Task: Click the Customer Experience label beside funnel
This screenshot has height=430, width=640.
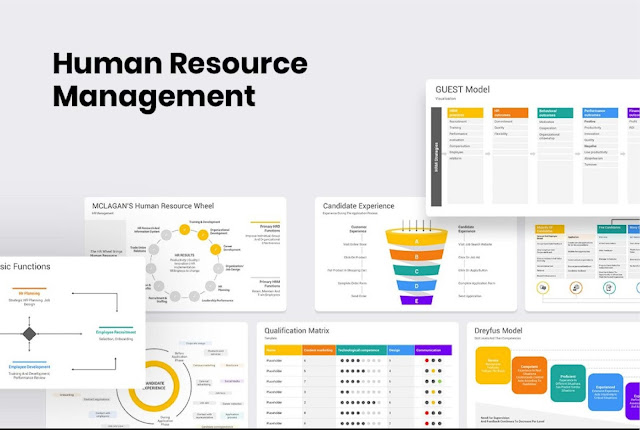Action: click(358, 229)
